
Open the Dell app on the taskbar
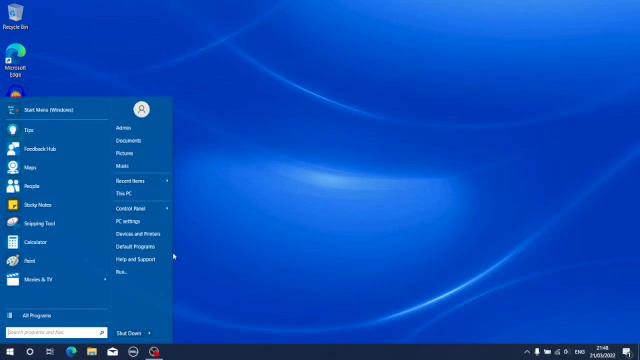coord(133,352)
